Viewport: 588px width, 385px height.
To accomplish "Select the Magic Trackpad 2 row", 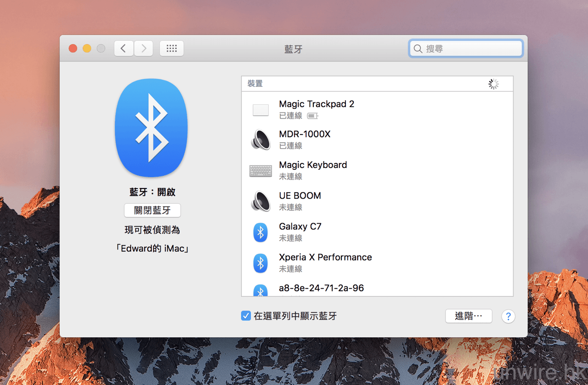I will coord(377,109).
